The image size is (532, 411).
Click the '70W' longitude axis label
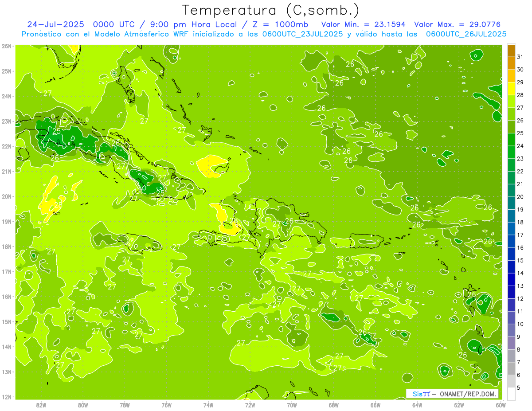pos(292,405)
